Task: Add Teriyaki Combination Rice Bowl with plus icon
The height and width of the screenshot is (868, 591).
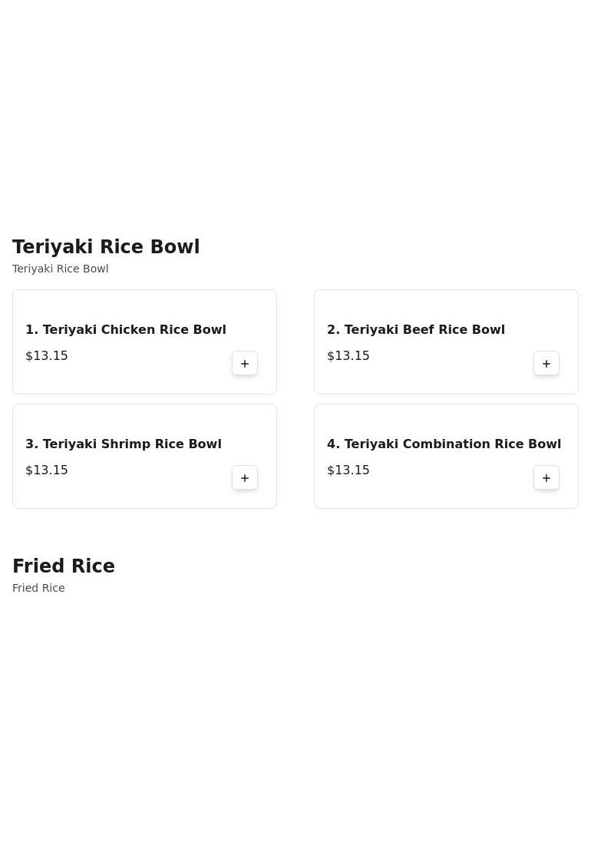Action: (546, 477)
